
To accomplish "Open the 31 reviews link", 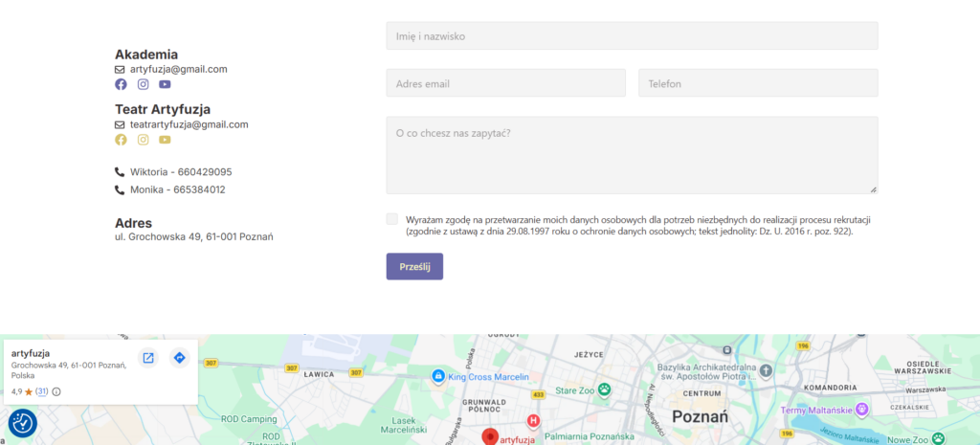I will (42, 391).
